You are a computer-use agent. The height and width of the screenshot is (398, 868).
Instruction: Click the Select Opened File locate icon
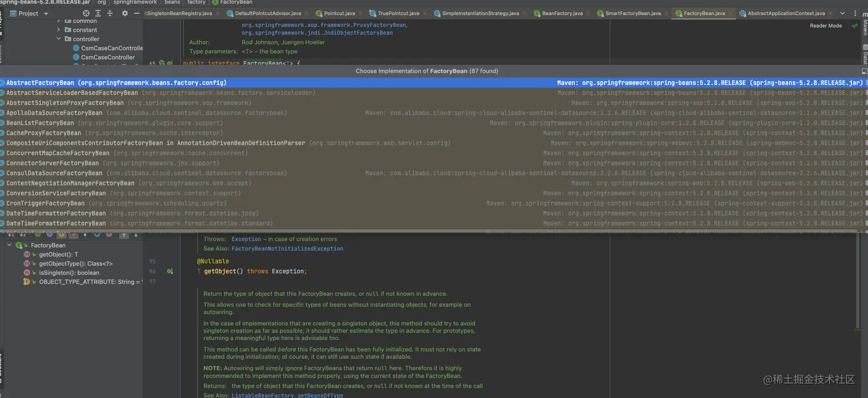86,13
